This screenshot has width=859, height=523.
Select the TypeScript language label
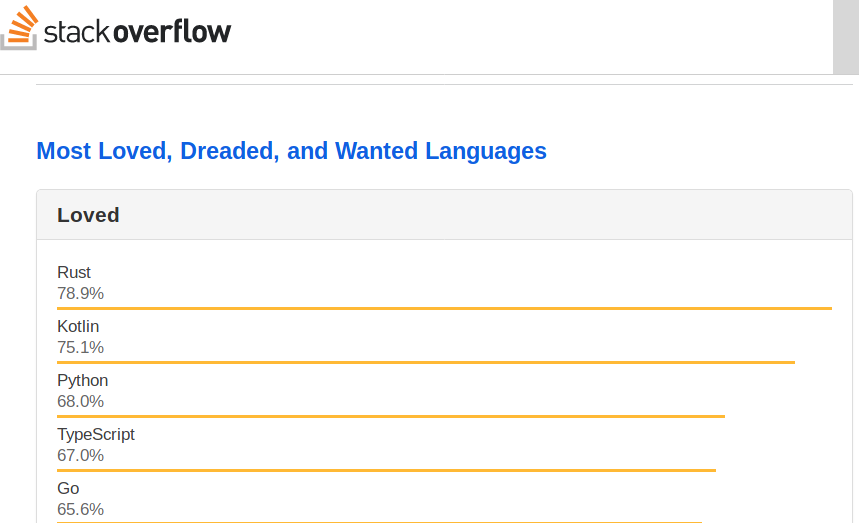click(x=95, y=434)
